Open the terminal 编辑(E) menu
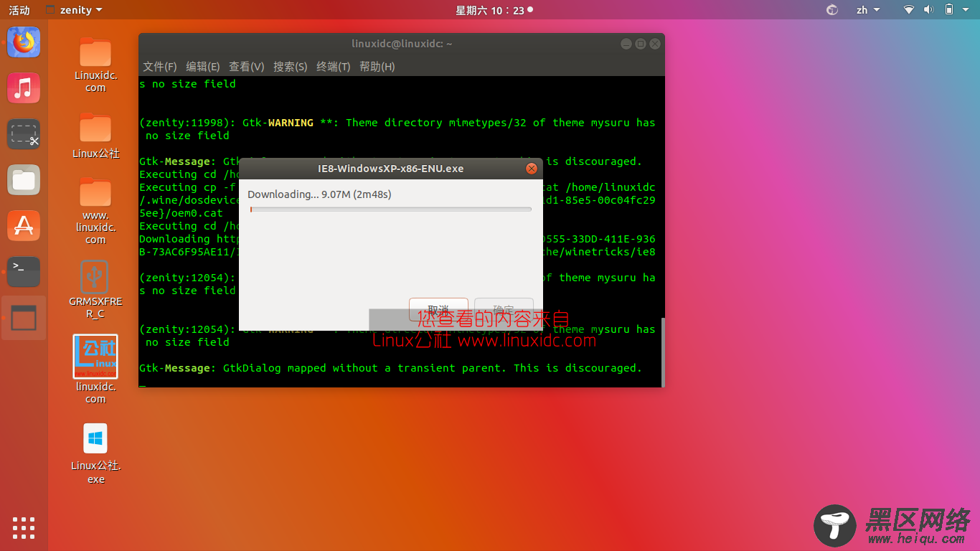Viewport: 980px width, 551px height. tap(203, 66)
